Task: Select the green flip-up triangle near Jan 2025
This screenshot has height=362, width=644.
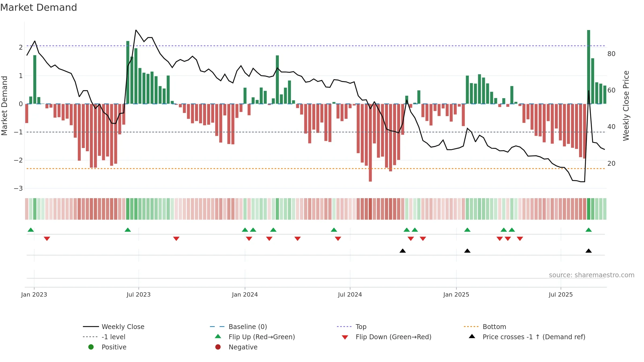Action: pyautogui.click(x=467, y=230)
